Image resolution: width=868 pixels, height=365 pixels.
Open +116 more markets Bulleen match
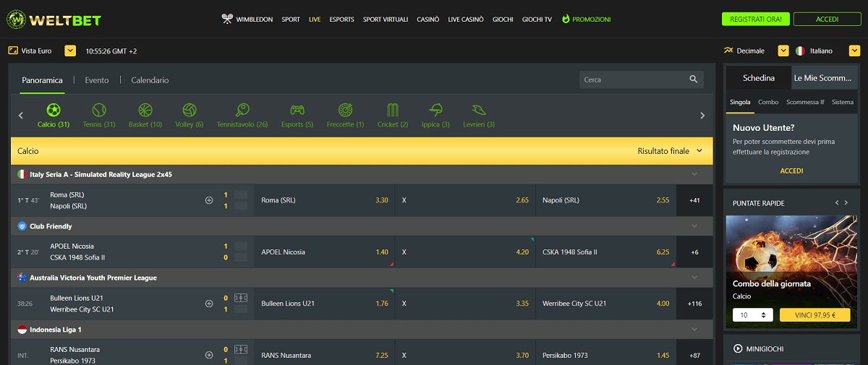click(x=694, y=304)
